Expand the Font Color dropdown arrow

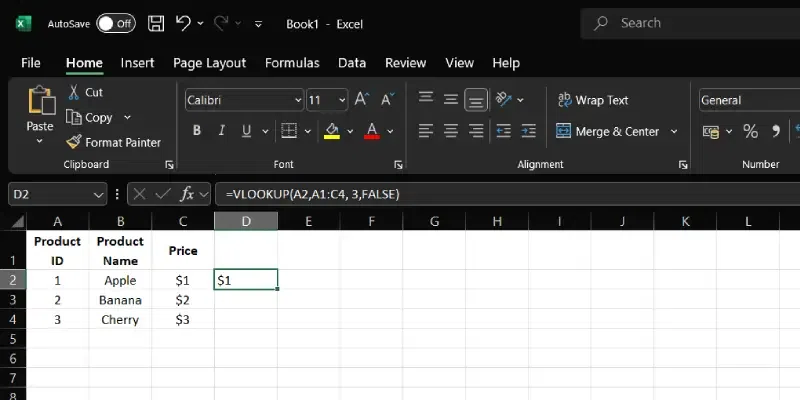[390, 131]
